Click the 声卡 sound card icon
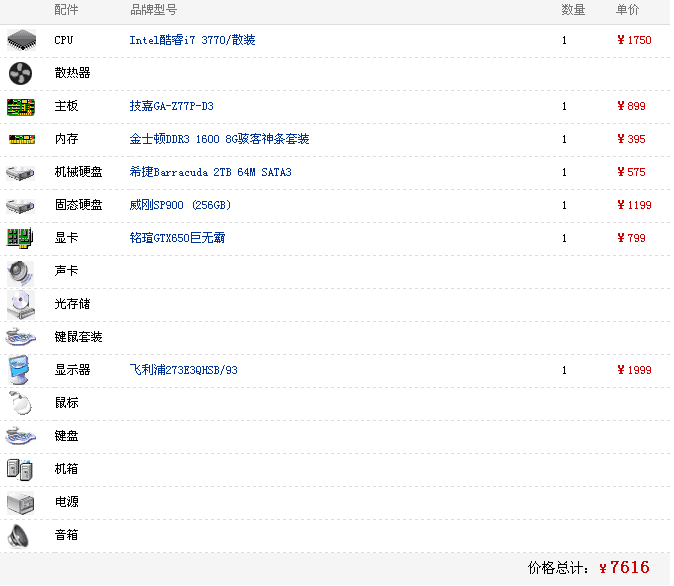 coord(20,273)
